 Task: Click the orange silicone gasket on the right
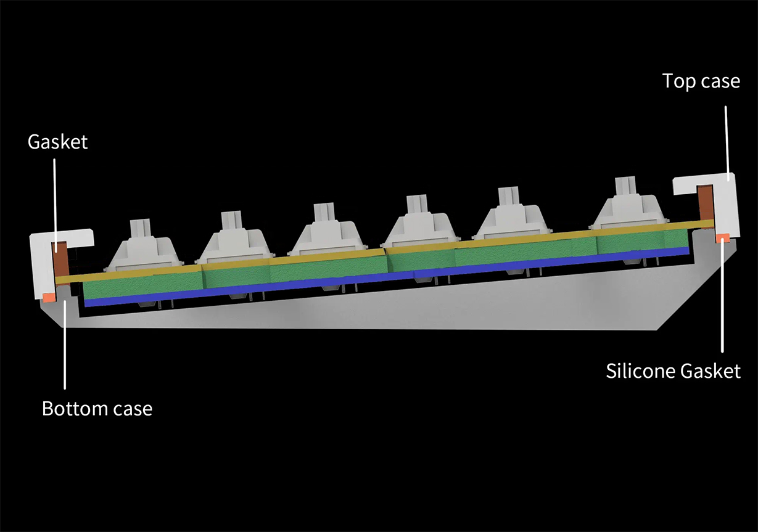[x=723, y=237]
